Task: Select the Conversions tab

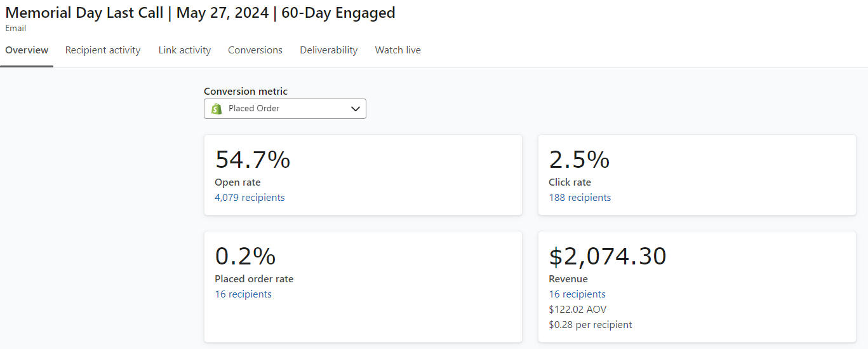Action: tap(255, 50)
